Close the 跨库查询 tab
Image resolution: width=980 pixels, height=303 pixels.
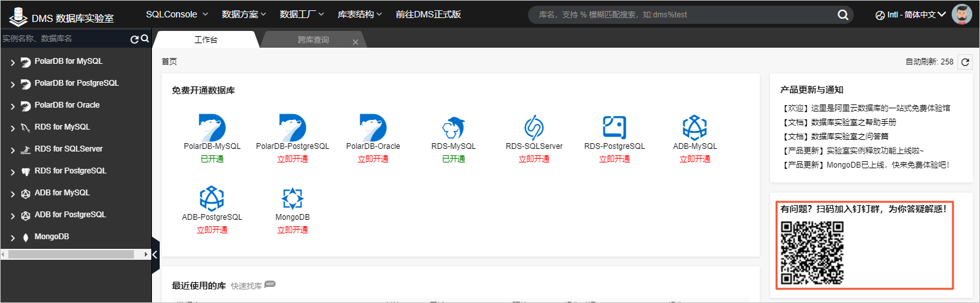355,42
